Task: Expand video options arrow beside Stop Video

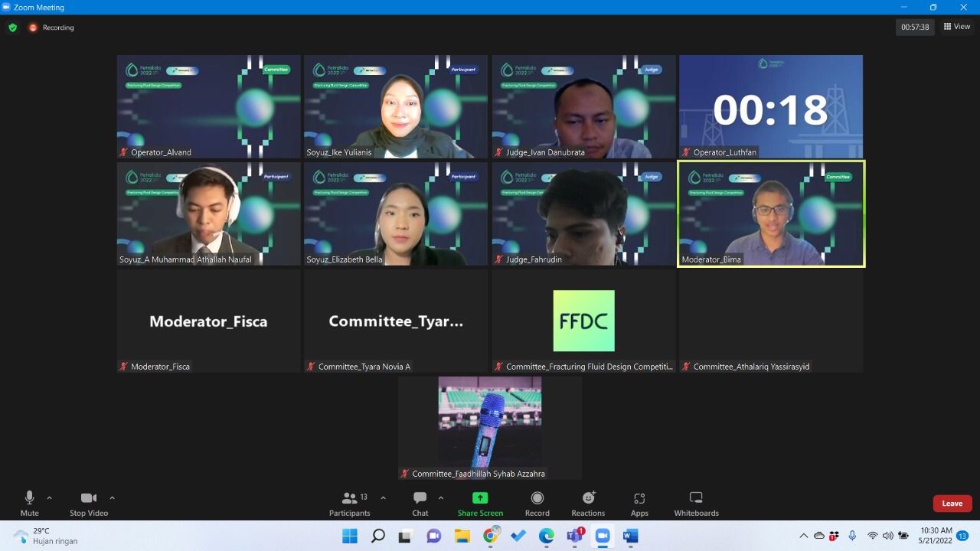Action: pos(112,497)
